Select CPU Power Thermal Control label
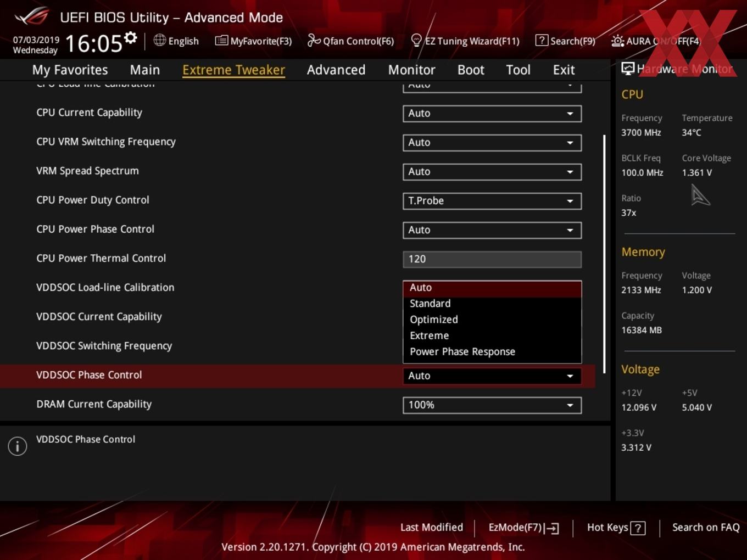Image resolution: width=747 pixels, height=560 pixels. [x=101, y=259]
